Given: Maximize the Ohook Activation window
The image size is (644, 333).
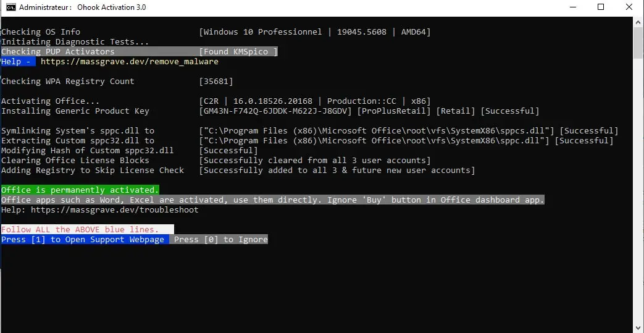Looking at the screenshot, I should tap(600, 7).
